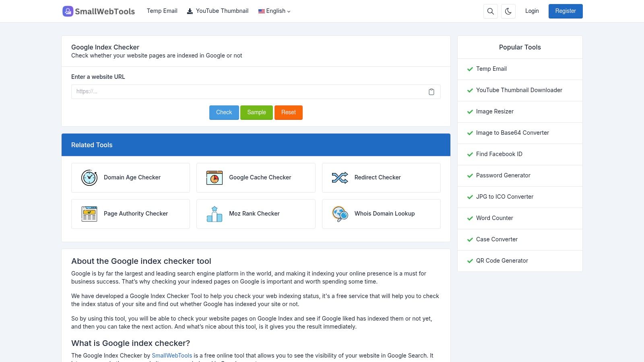Image resolution: width=644 pixels, height=362 pixels.
Task: Click the Moz Rank Checker podium icon
Action: point(215,214)
